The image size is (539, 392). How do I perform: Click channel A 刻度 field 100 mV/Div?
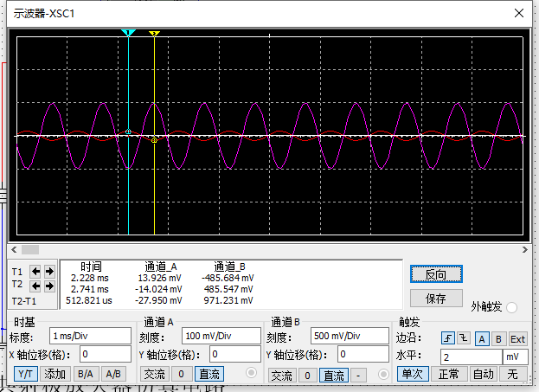[221, 336]
